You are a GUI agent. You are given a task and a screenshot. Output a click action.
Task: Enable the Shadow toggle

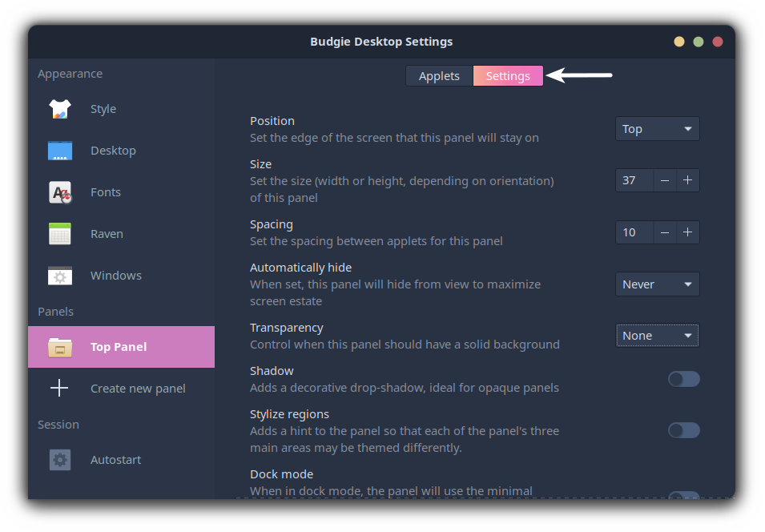(x=683, y=378)
